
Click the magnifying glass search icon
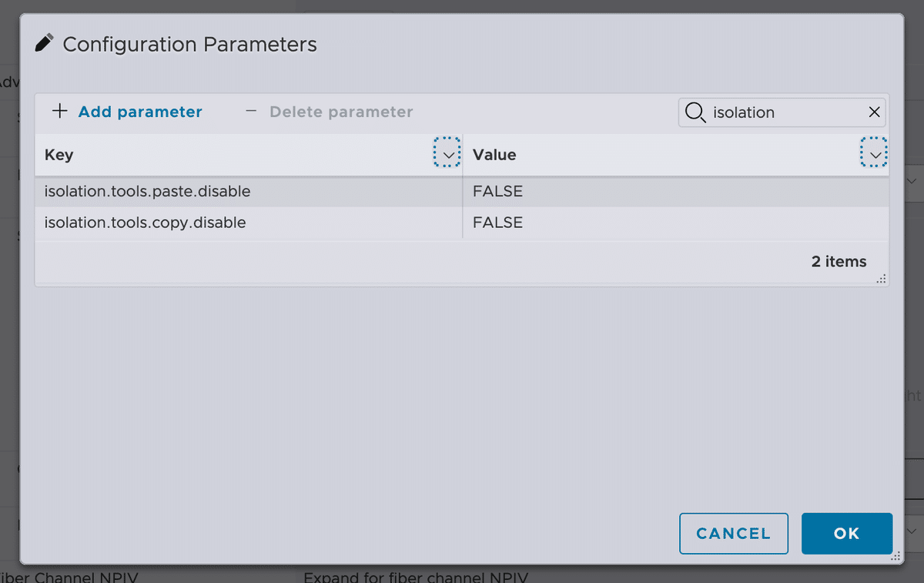pyautogui.click(x=695, y=112)
